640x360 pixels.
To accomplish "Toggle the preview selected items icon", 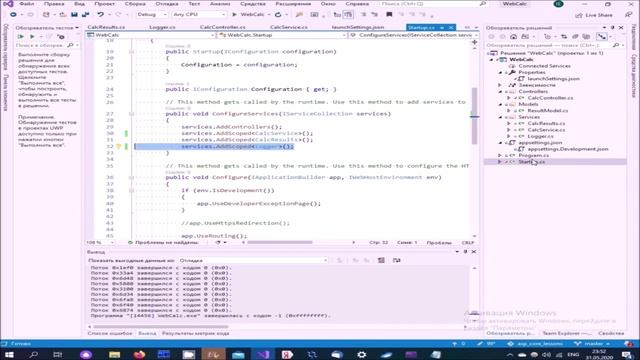I will (x=602, y=37).
